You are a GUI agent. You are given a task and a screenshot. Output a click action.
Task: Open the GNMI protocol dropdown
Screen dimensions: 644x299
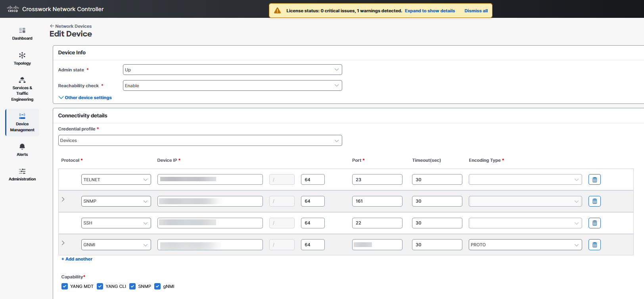click(x=116, y=245)
